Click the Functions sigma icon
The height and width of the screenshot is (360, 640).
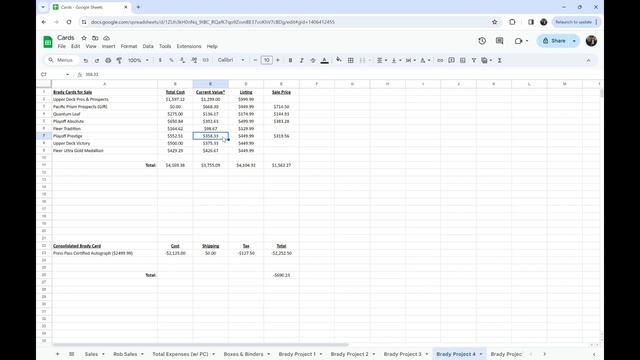(500, 60)
